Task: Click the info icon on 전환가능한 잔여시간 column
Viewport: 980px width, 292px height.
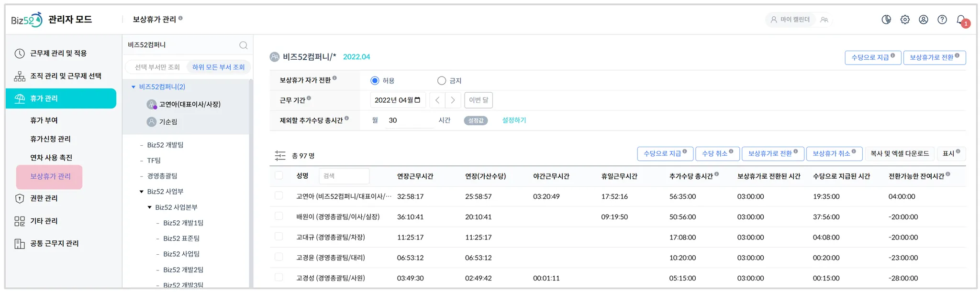Action: (948, 174)
